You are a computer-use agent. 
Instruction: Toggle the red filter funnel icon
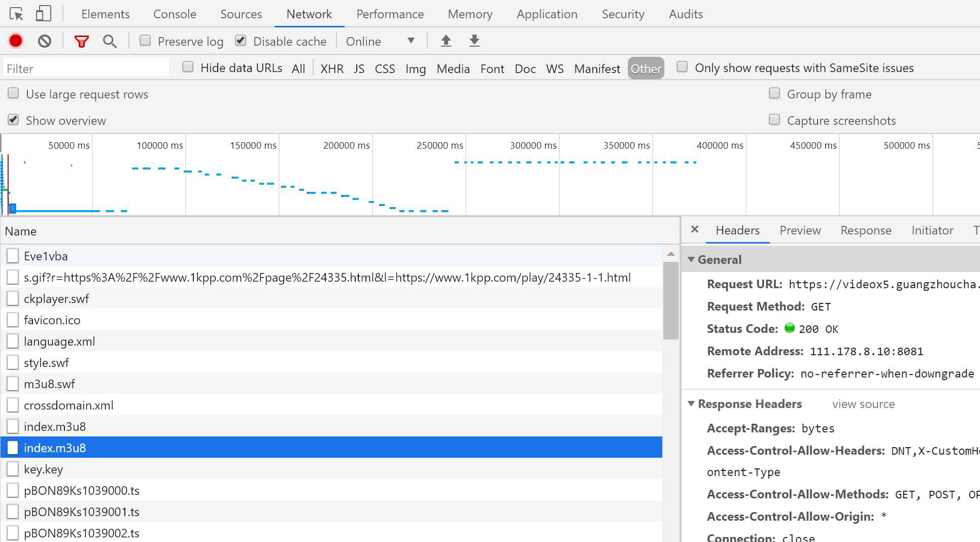(81, 41)
